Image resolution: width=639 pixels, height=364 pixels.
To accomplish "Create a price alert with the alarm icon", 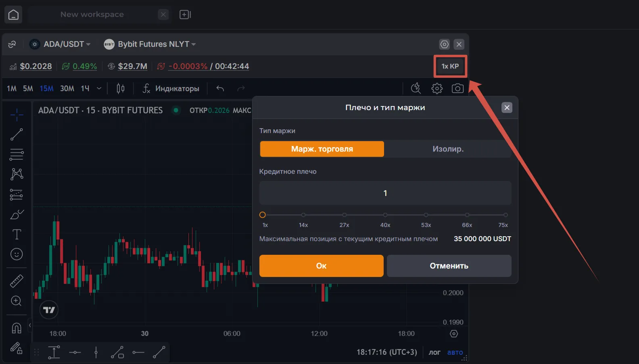I will 416,88.
